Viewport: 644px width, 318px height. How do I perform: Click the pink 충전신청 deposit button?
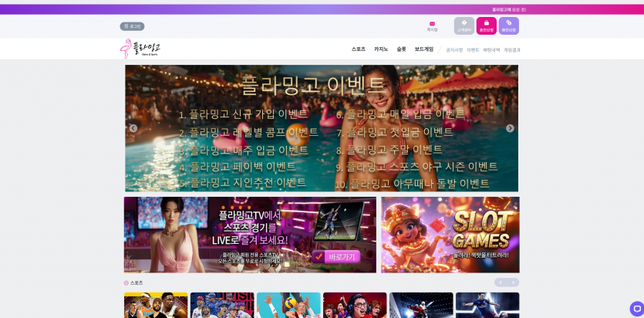487,26
